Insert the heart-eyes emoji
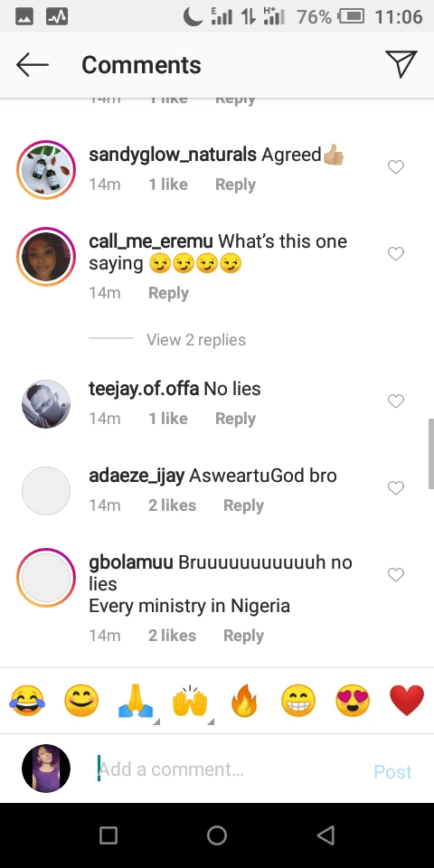This screenshot has width=434, height=868. pyautogui.click(x=353, y=700)
